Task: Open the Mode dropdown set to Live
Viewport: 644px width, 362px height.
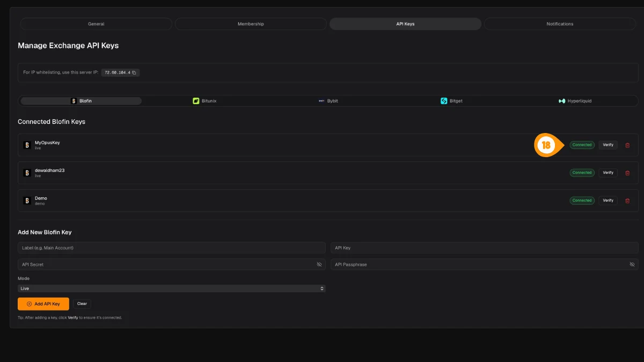Action: point(172,289)
